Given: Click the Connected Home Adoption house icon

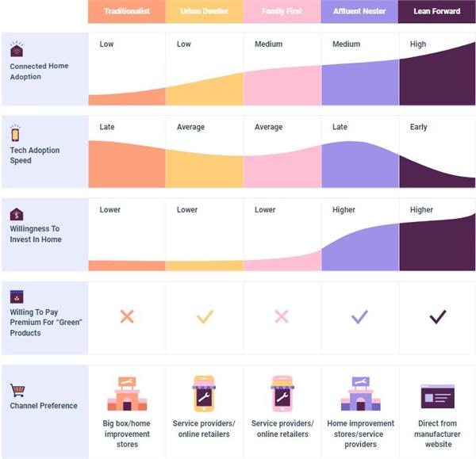Looking at the screenshot, I should click(x=17, y=49).
